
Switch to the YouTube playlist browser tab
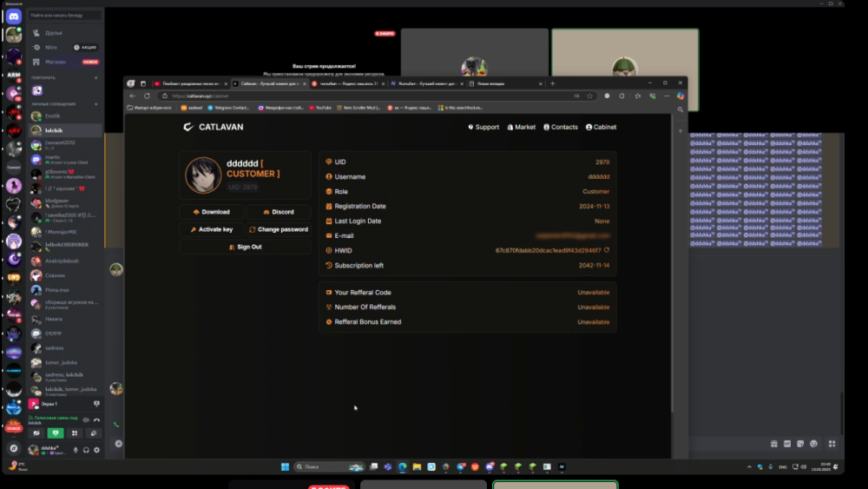click(190, 83)
